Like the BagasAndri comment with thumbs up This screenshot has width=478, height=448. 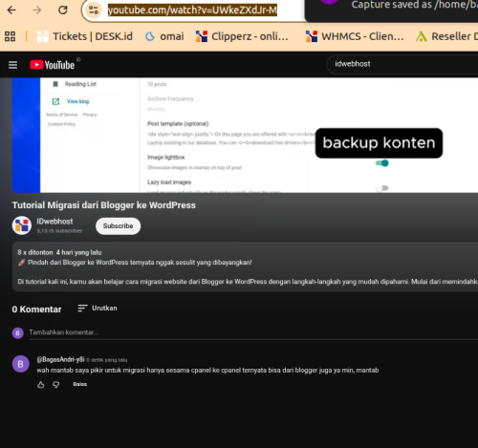(41, 385)
